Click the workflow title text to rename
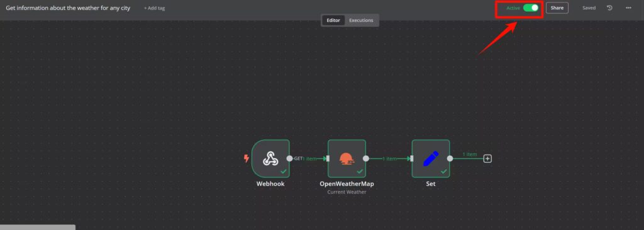 coord(68,8)
